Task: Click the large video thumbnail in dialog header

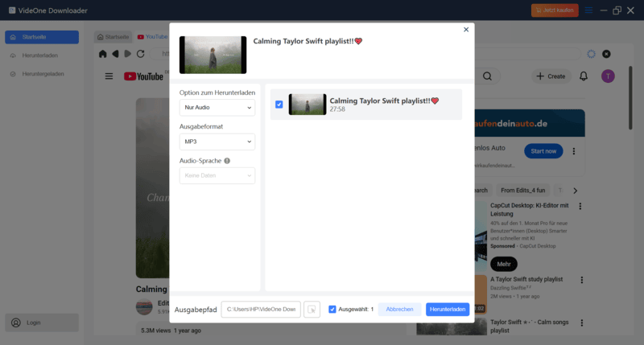Action: pos(213,55)
